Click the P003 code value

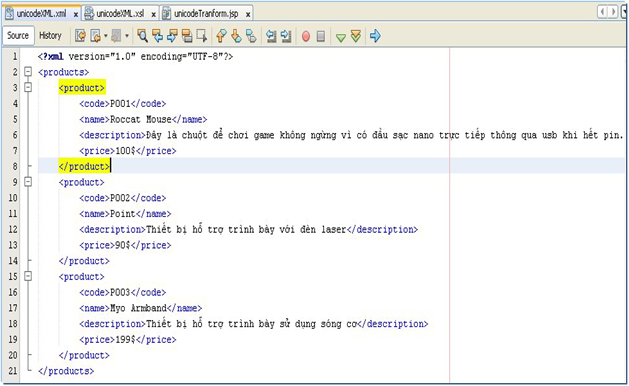pos(120,292)
